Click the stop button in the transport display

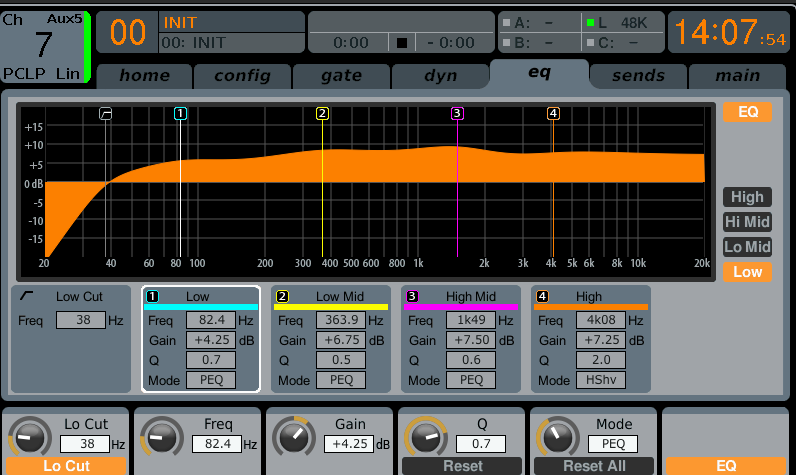click(x=402, y=43)
